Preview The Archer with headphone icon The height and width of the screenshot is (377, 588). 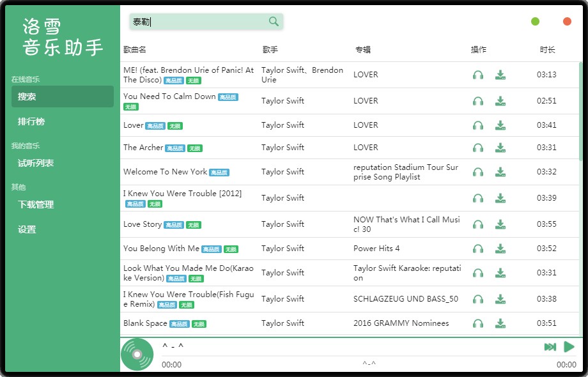pyautogui.click(x=477, y=148)
